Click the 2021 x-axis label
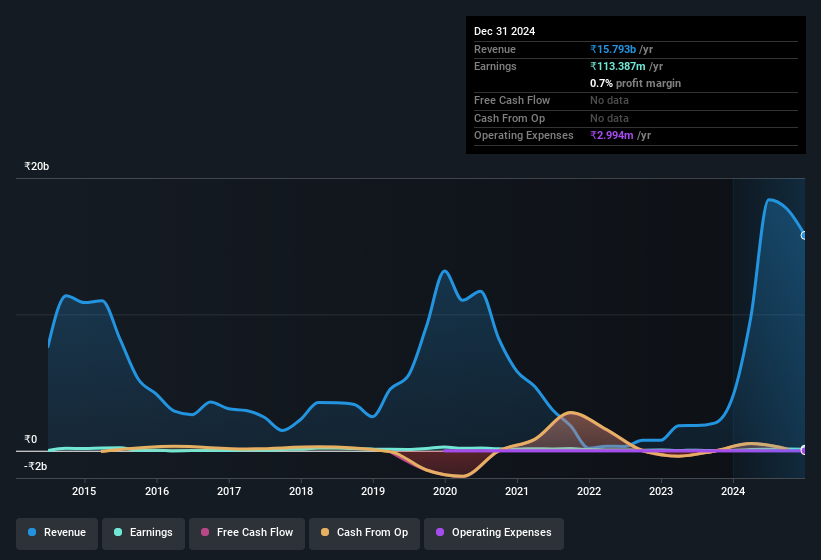 (517, 491)
